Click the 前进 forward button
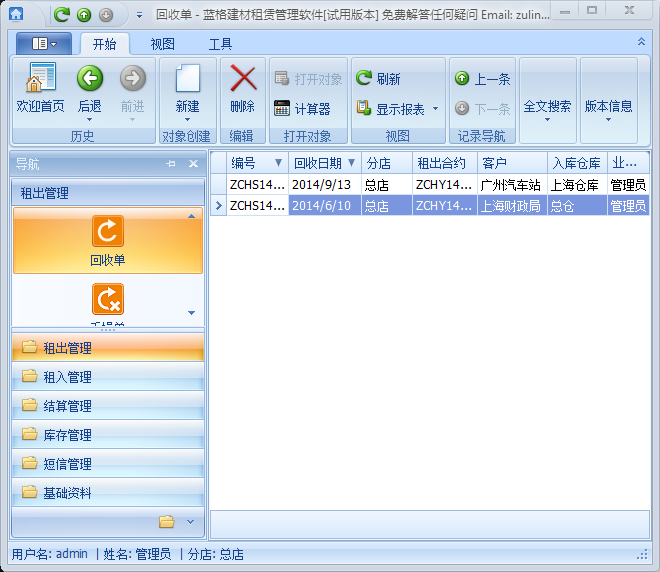 (133, 92)
